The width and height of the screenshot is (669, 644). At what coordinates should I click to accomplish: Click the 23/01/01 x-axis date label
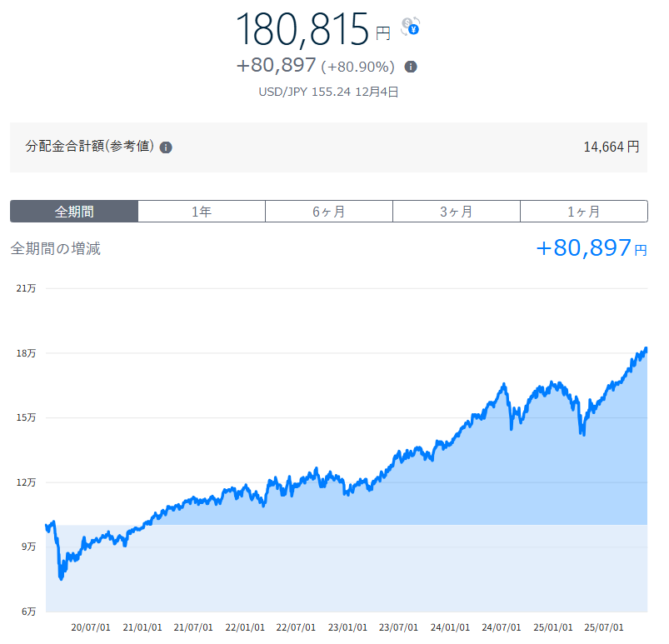click(348, 627)
